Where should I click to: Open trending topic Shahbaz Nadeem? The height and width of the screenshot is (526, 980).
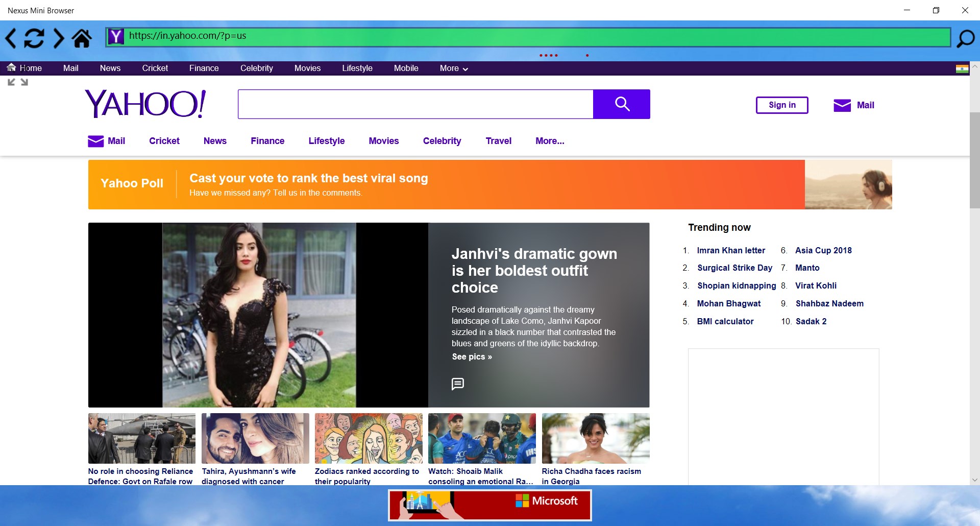tap(829, 304)
